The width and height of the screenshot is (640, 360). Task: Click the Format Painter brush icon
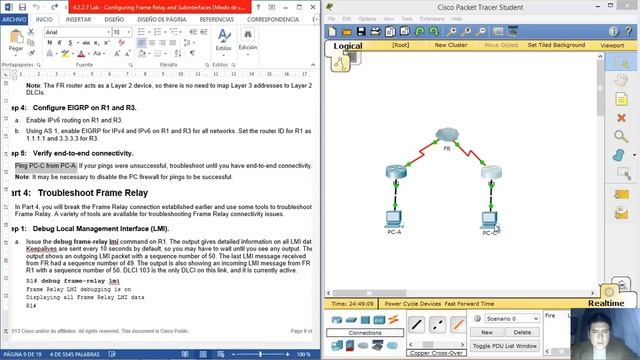point(31,53)
